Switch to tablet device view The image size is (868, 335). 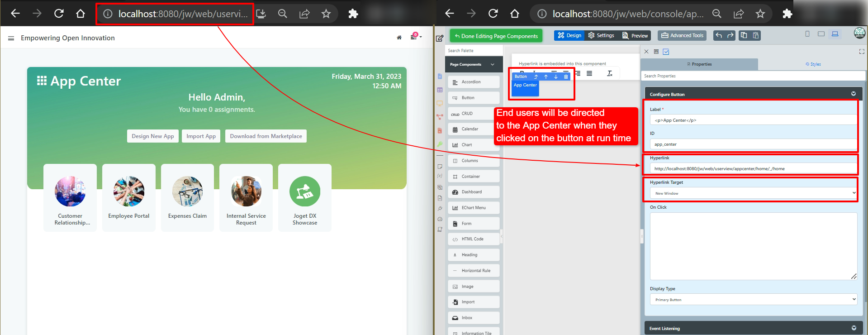pos(821,34)
